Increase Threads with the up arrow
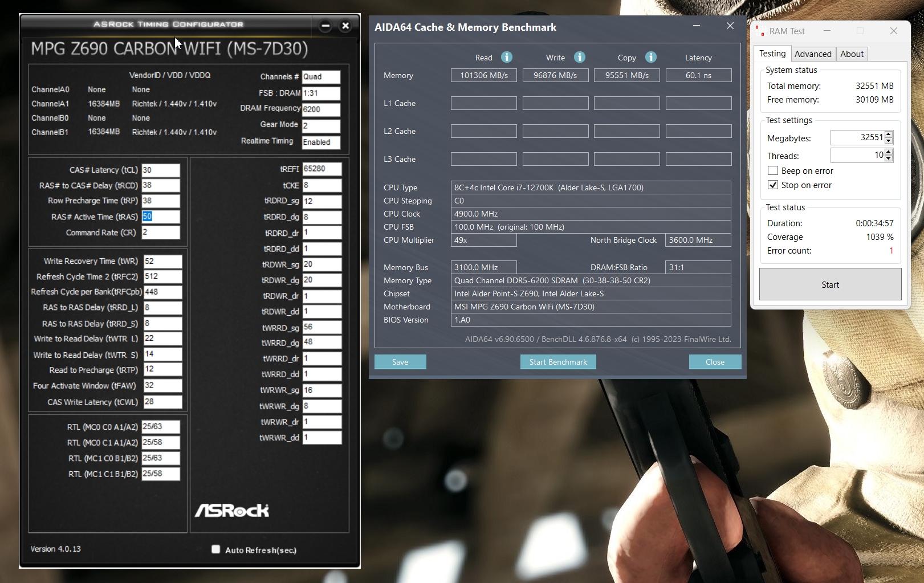 click(889, 152)
